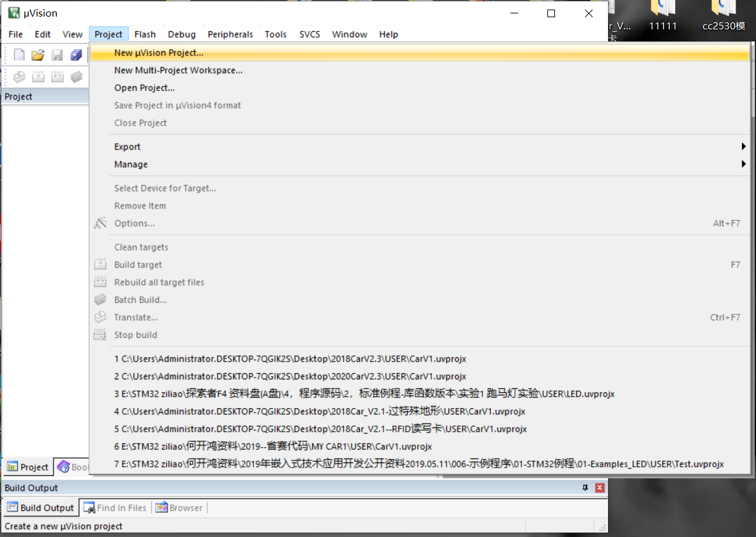Click the Project panel header

[x=45, y=96]
